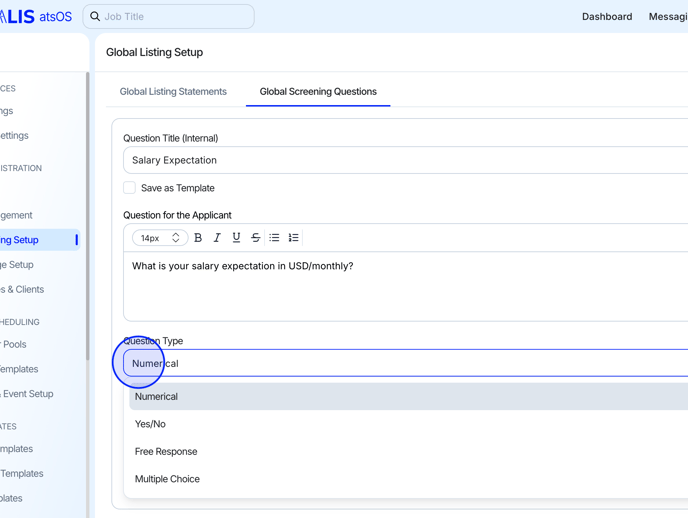
Task: Check the Save as Template checkbox
Action: pos(130,188)
